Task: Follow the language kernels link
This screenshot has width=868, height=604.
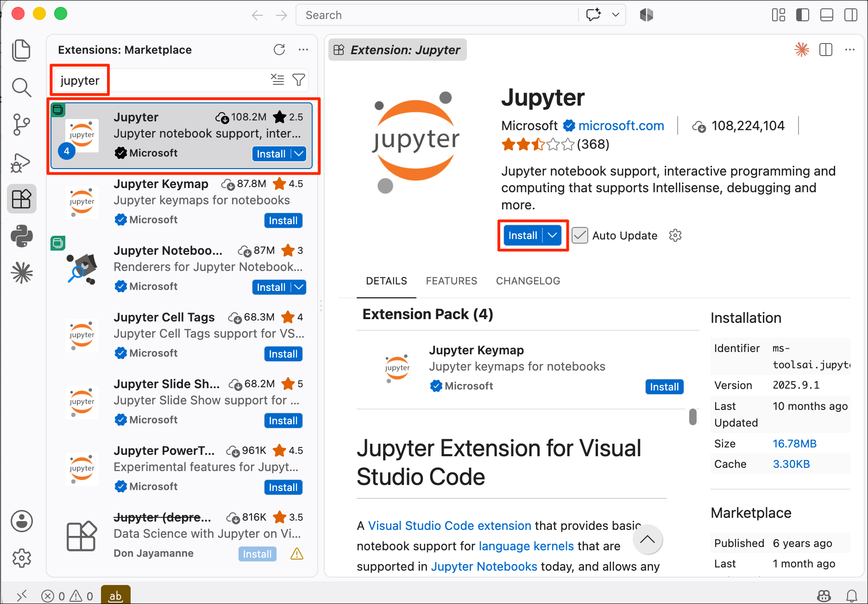Action: tap(526, 546)
